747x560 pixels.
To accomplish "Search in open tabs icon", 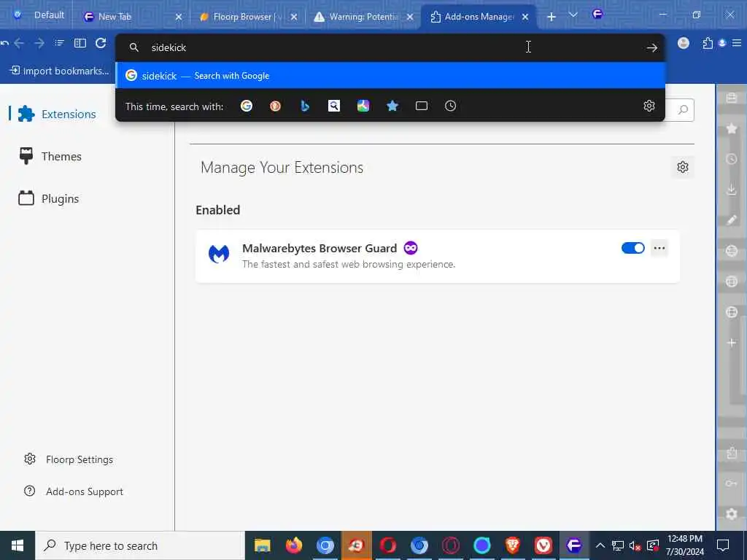I will coord(422,106).
